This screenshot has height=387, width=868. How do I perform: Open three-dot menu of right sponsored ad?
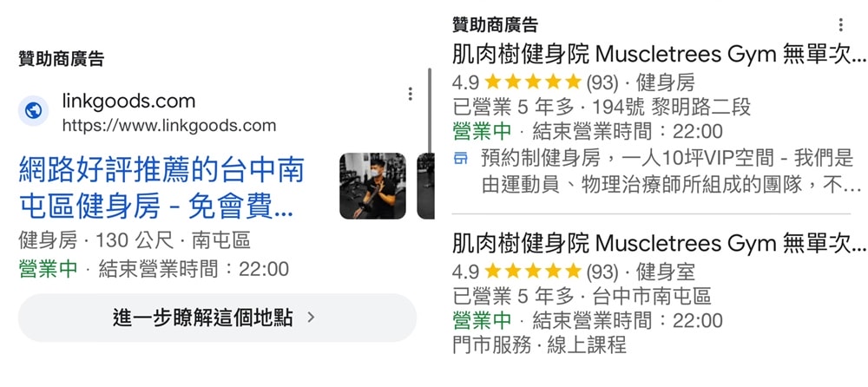coord(840,25)
